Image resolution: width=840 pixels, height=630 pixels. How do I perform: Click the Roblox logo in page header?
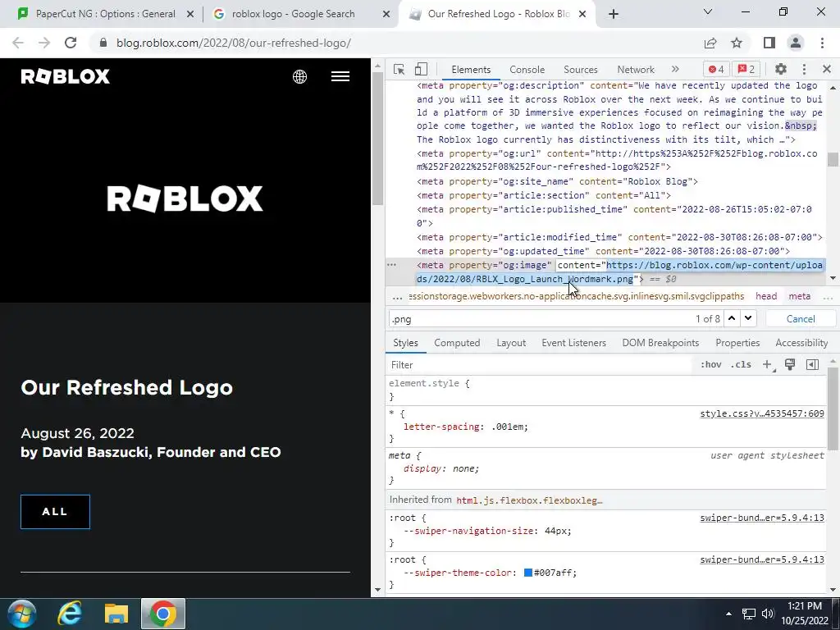(66, 76)
